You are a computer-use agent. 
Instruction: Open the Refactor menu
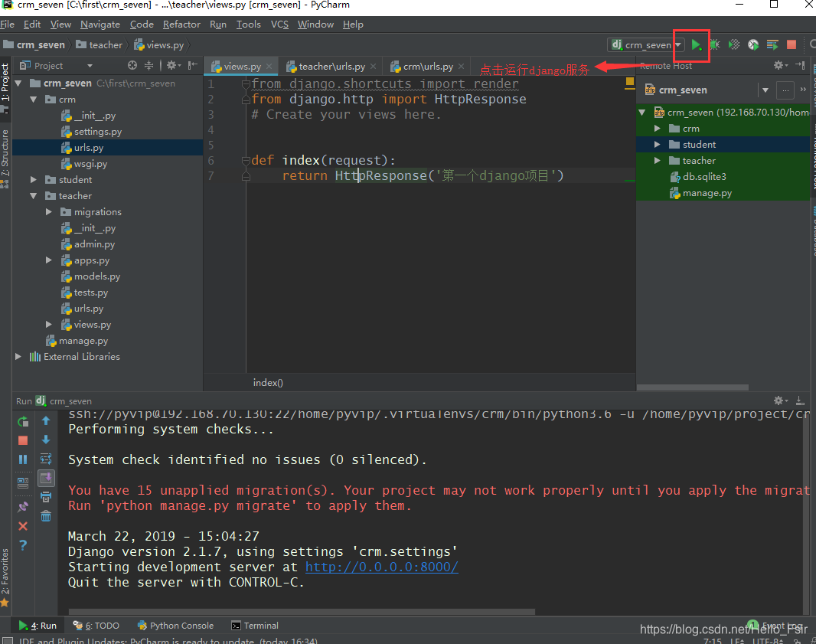pyautogui.click(x=181, y=25)
